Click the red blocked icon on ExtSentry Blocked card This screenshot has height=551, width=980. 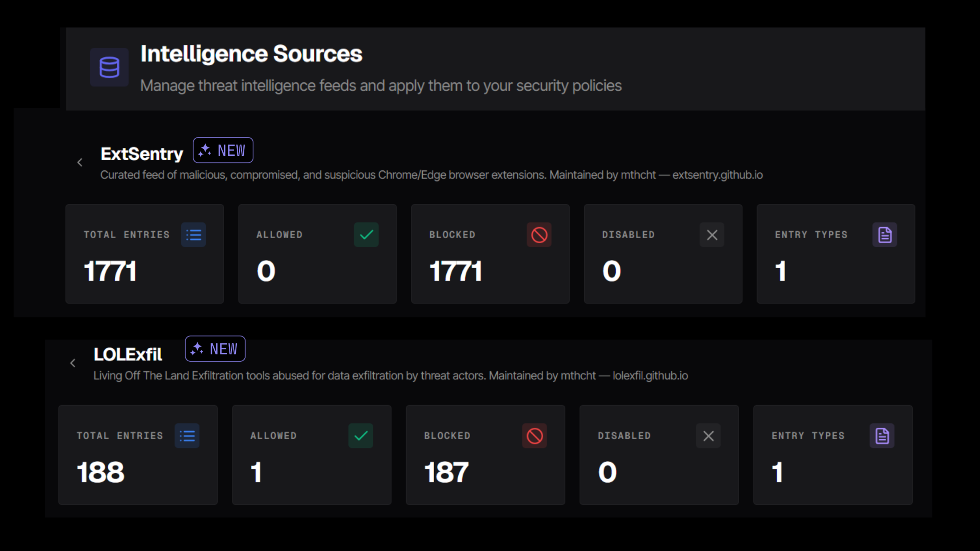[x=539, y=235]
